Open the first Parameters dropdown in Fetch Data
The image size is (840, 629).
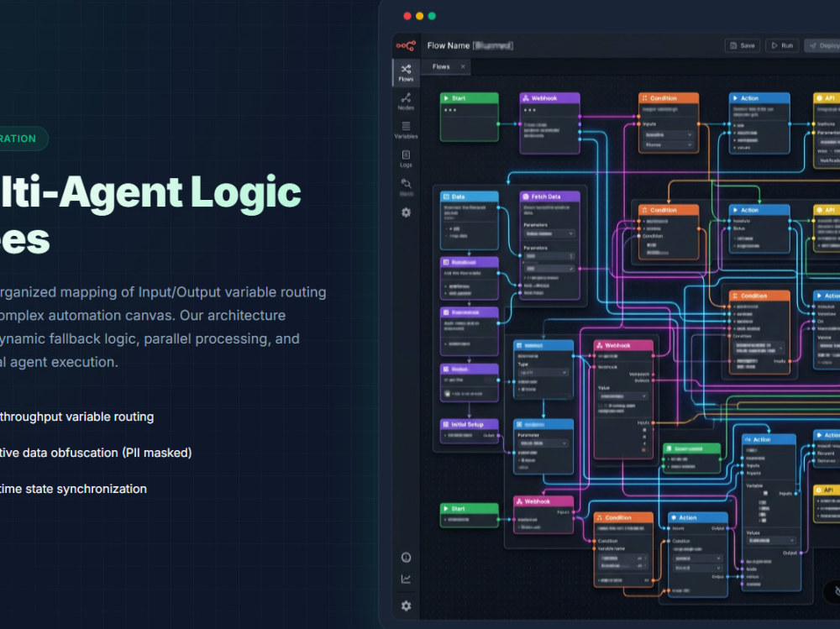click(549, 233)
